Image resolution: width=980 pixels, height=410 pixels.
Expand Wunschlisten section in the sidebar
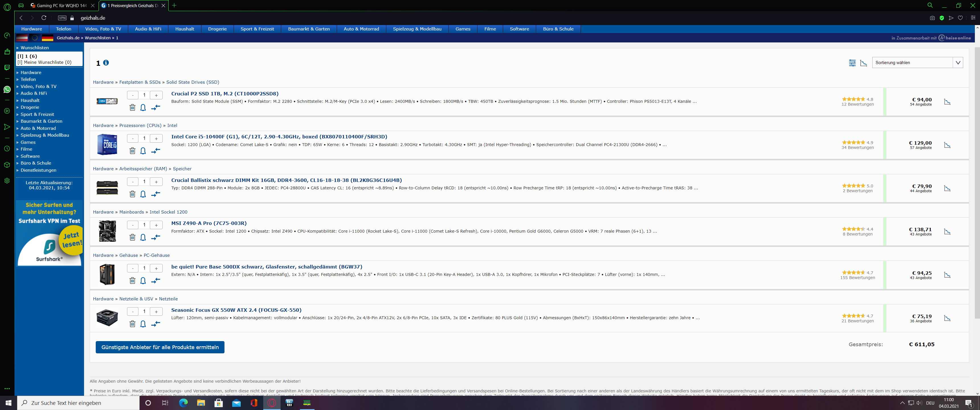35,48
